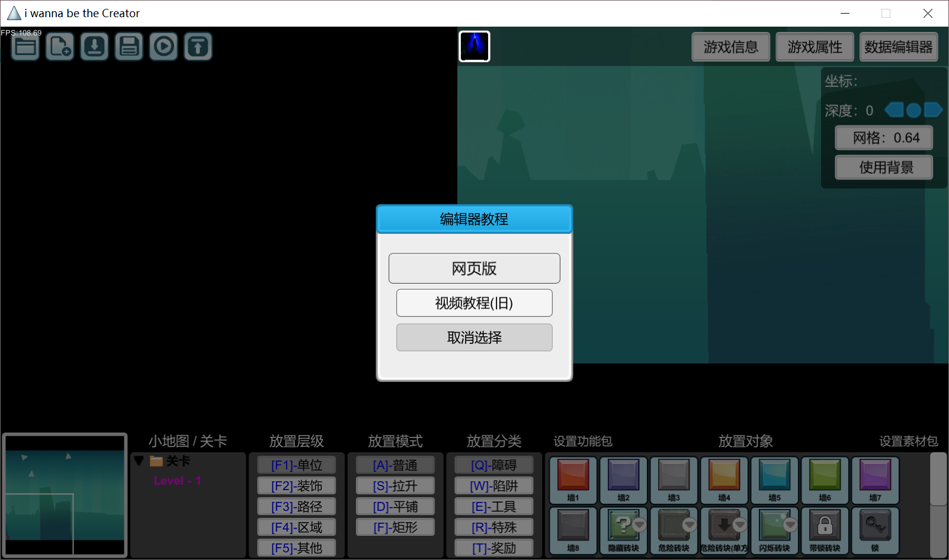The height and width of the screenshot is (560, 949).
Task: Select the red 墙1 wall block
Action: click(573, 480)
